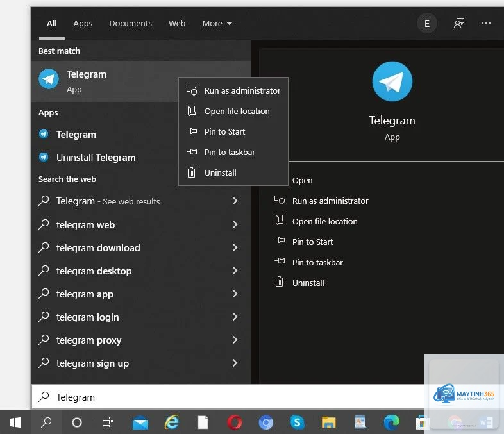Open Task View on taskbar
This screenshot has height=434, width=504.
107,422
